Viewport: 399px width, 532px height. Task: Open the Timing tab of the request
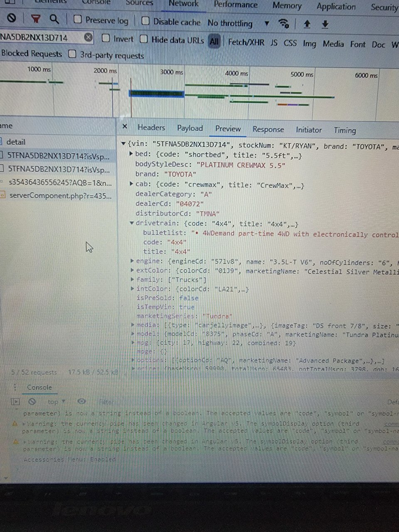(x=345, y=130)
